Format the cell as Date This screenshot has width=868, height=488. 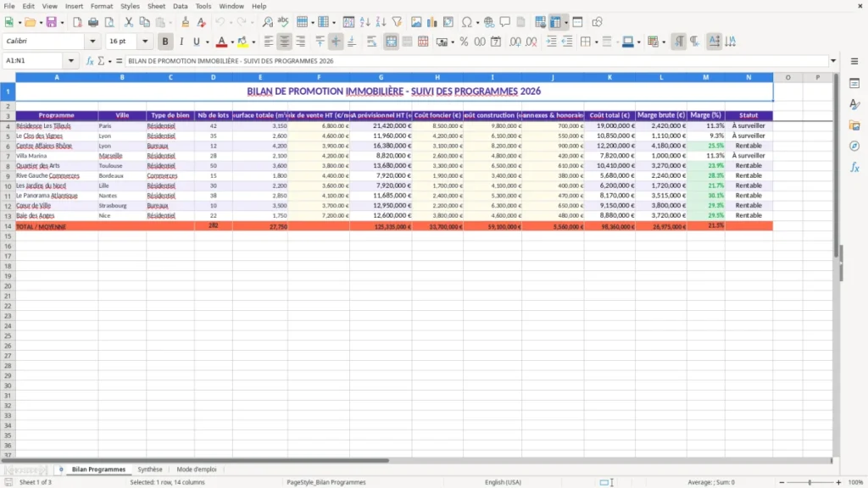click(496, 42)
